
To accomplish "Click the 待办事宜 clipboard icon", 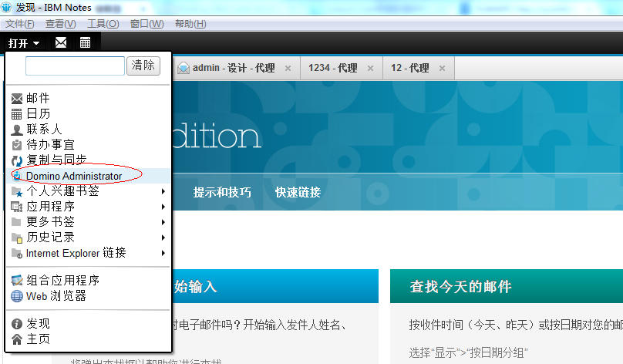I will 17,145.
